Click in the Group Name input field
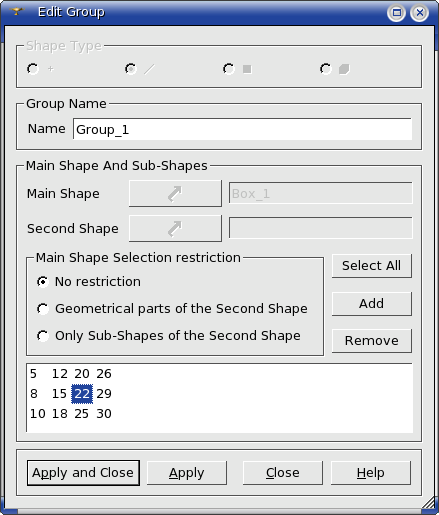 [242, 129]
